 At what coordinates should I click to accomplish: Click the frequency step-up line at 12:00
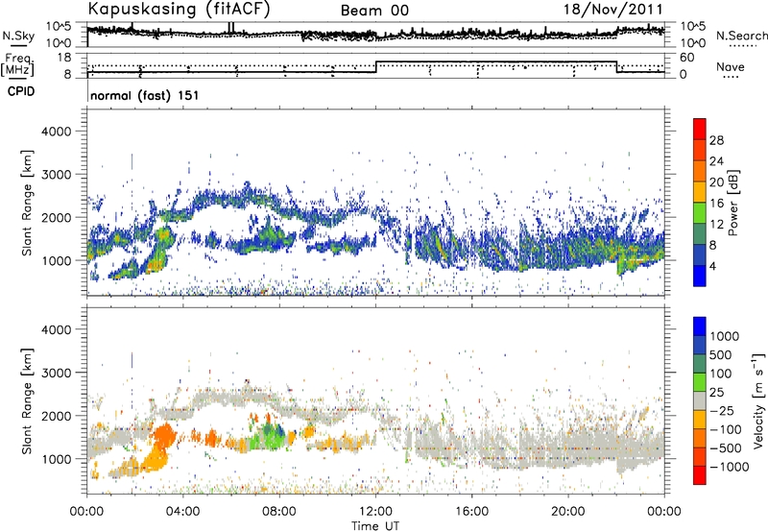[x=376, y=67]
